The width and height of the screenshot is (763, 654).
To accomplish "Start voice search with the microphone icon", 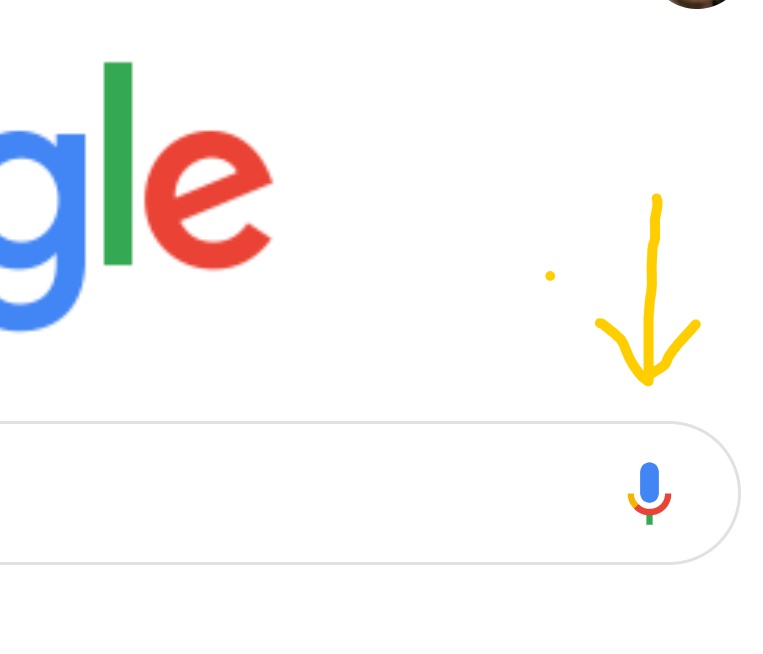I will coord(649,493).
